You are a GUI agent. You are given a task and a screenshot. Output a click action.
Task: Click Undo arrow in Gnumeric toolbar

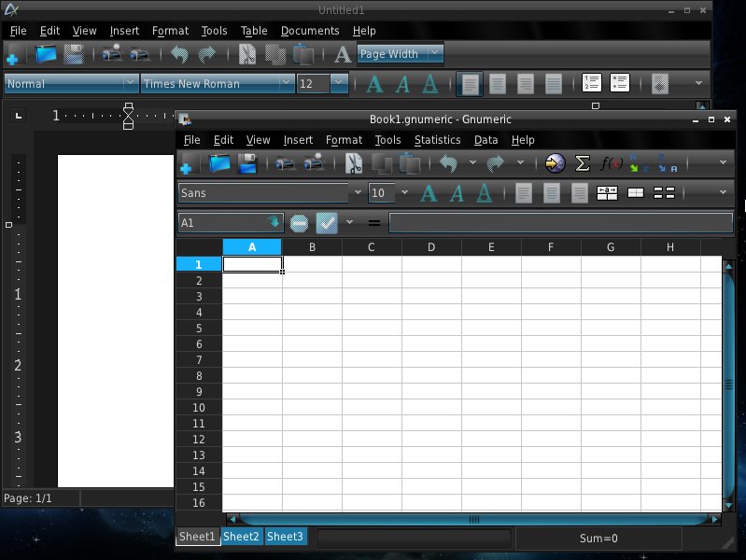(x=449, y=163)
